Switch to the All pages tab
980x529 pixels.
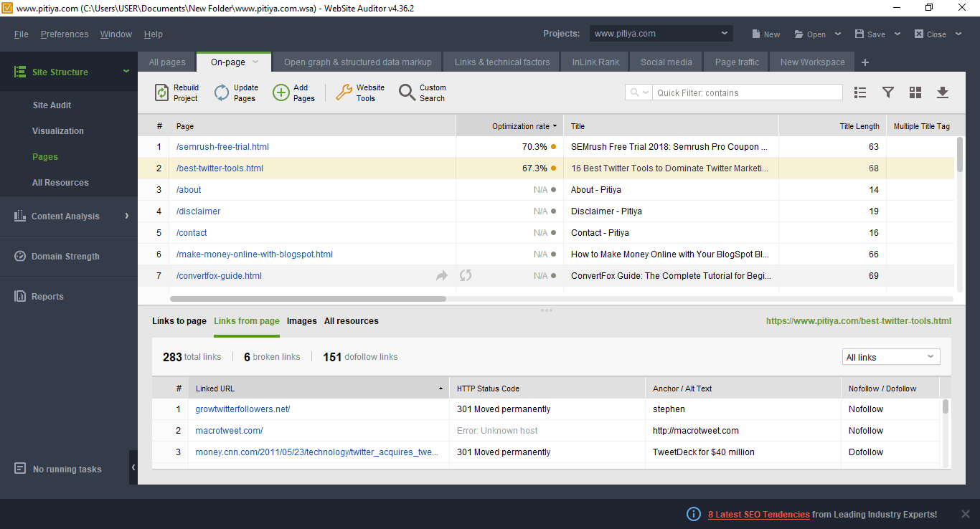point(167,62)
